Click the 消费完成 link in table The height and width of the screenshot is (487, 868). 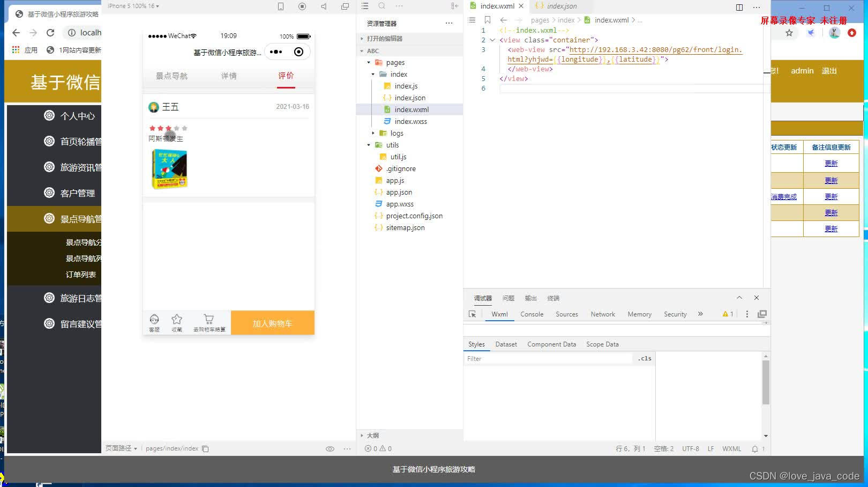783,197
